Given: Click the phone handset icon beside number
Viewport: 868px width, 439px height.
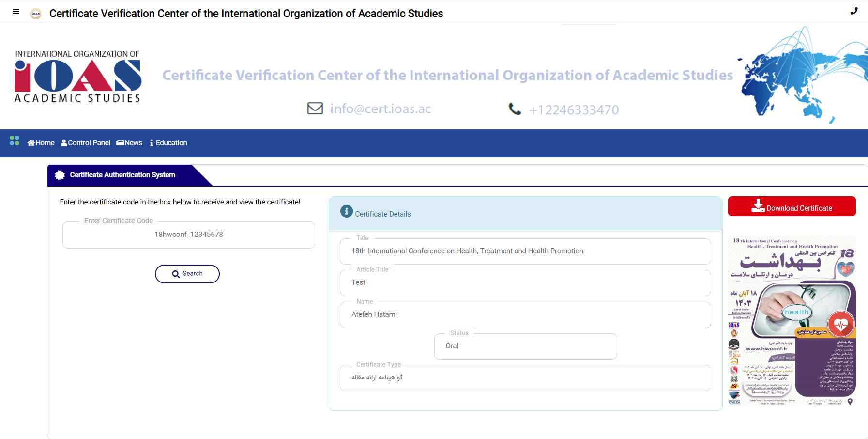Looking at the screenshot, I should pyautogui.click(x=515, y=109).
